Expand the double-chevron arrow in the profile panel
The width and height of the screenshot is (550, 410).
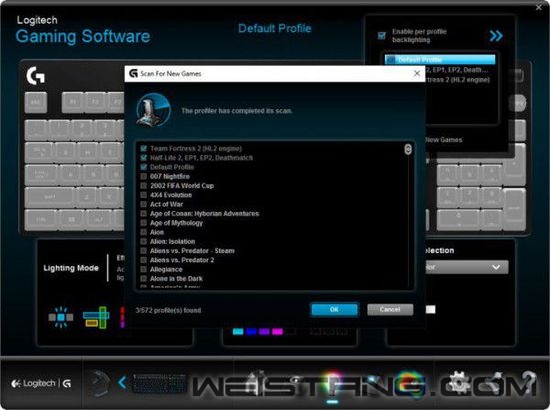click(496, 36)
